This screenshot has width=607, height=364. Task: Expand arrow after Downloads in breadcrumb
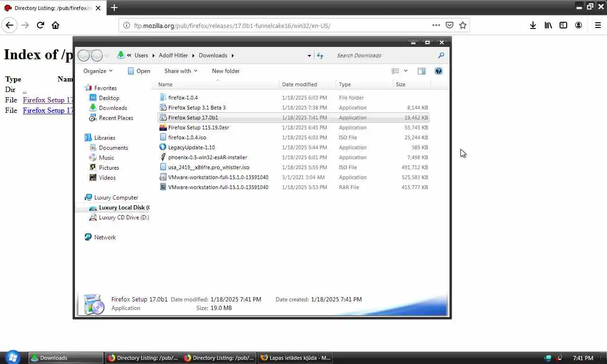click(x=232, y=55)
